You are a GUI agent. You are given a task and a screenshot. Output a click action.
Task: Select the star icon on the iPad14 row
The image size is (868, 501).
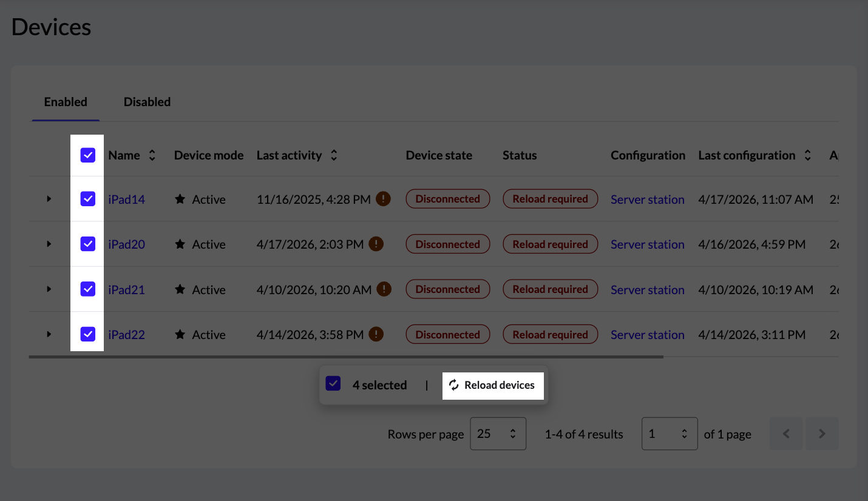pos(179,198)
